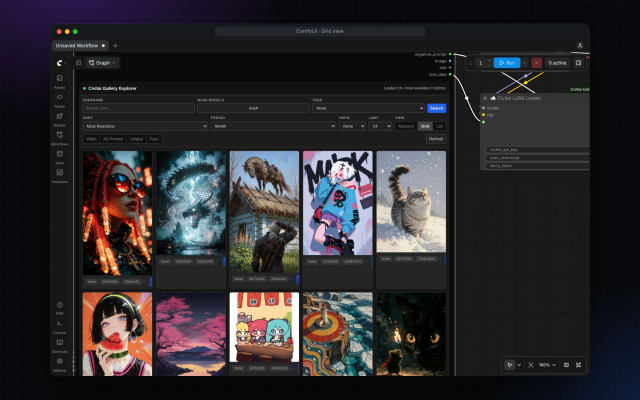Click the user profile icon top right
Viewport: 640px width, 400px height.
(580, 45)
